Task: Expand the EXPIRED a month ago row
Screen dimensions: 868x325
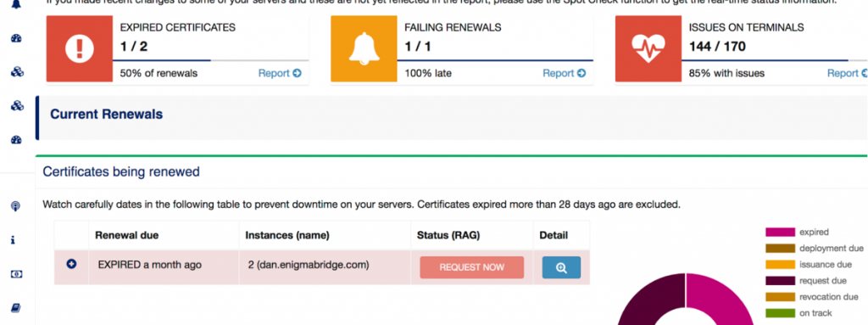Action: pyautogui.click(x=71, y=265)
